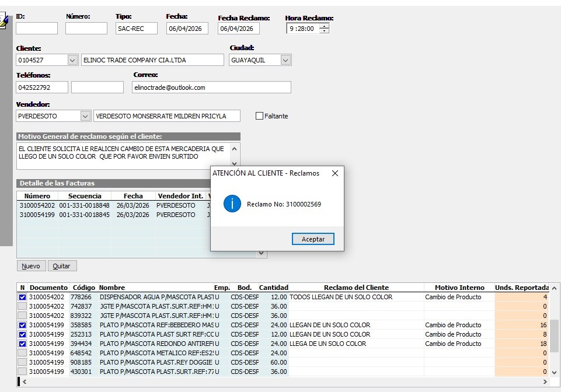Increase Hora Reclamo with the up arrow
Screen dimensions: 561x392
(325, 26)
